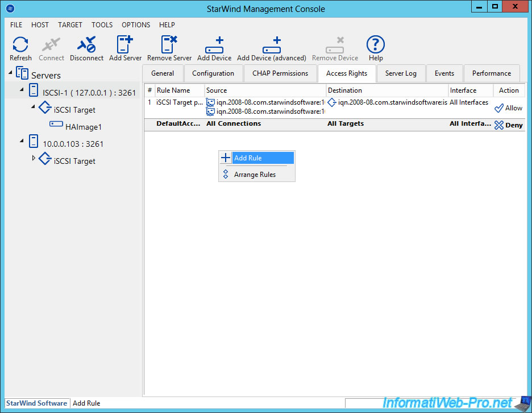Click the iSCSI Target icon under ISCSI-1
Screen dimensions: 532x413
(x=45, y=108)
